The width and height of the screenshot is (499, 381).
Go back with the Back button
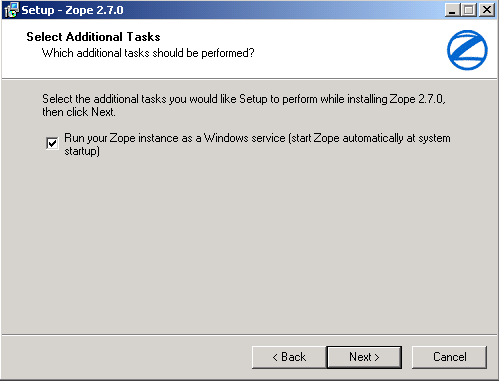coord(289,357)
